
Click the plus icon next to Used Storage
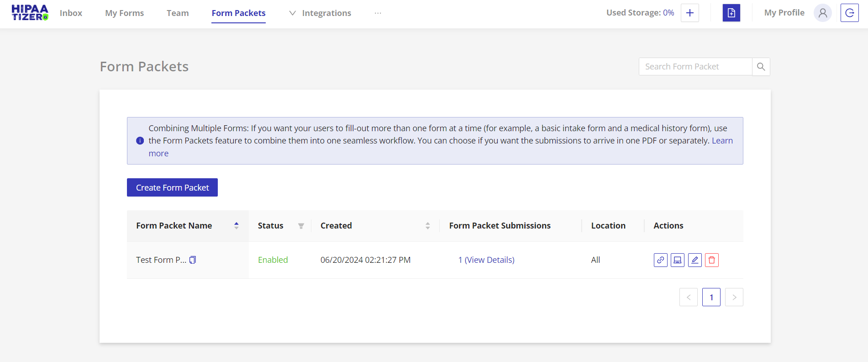tap(689, 13)
